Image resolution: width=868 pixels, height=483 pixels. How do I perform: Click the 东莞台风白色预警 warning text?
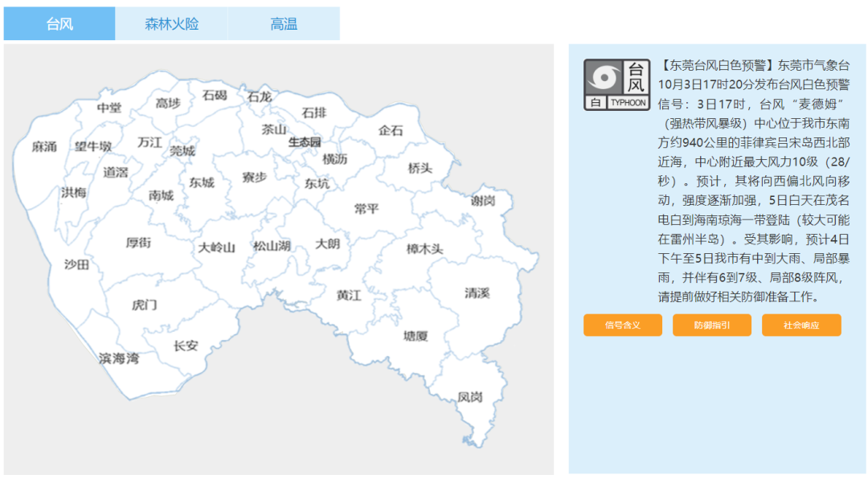tap(717, 66)
